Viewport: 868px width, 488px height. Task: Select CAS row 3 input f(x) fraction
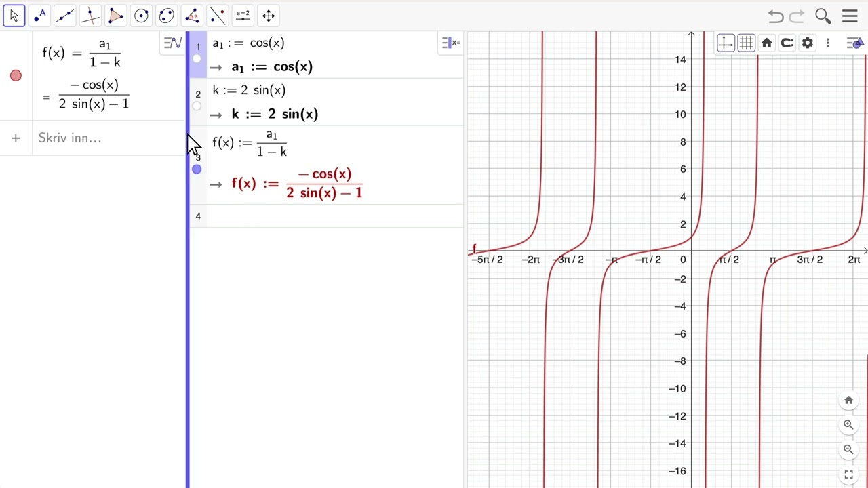tap(250, 143)
